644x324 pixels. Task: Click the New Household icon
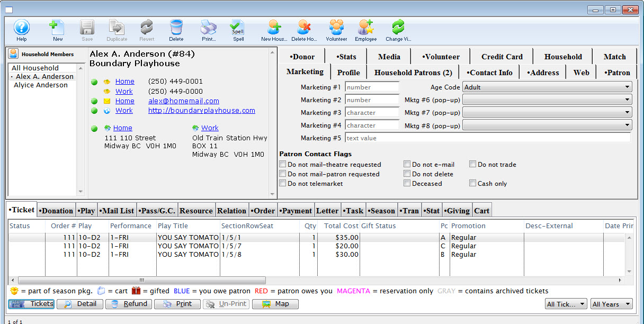tap(274, 28)
